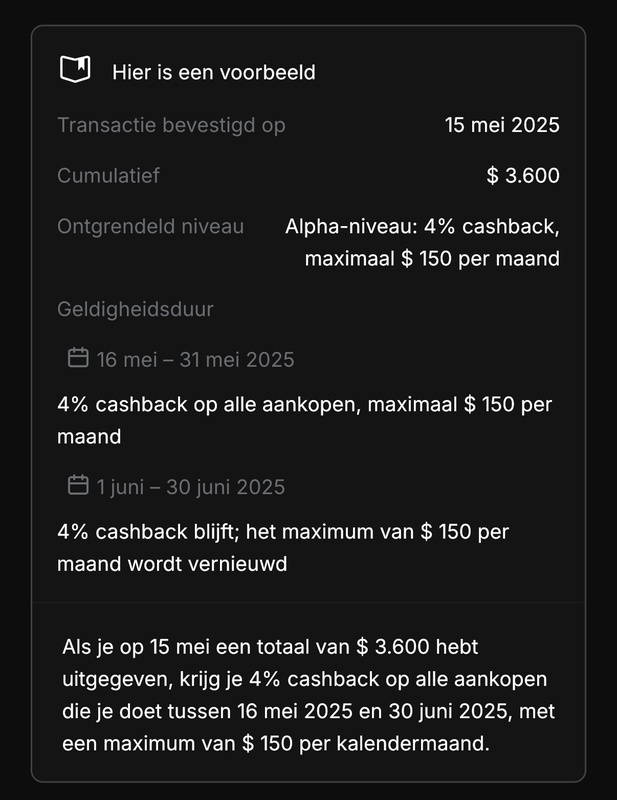Click the final line ending with 'kalendermaand'
617x800 pixels.
(x=277, y=745)
